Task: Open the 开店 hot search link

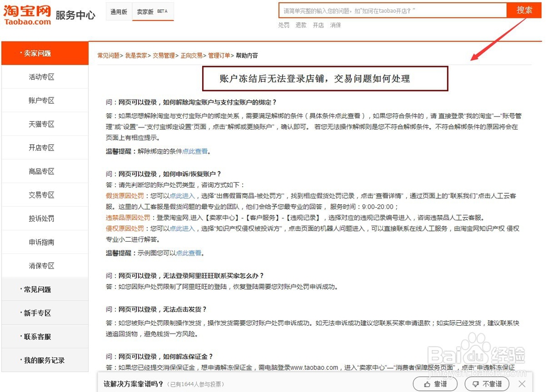Action: click(317, 25)
